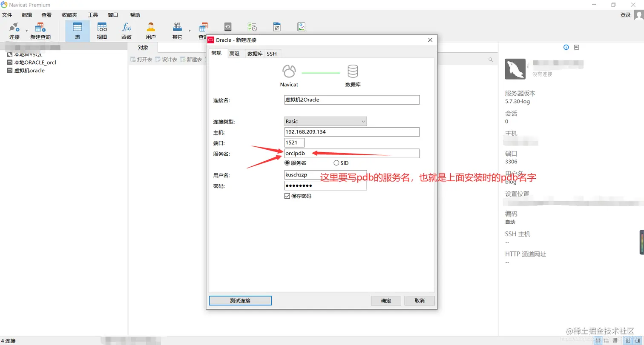The image size is (644, 345).
Task: Click the search magnifier icon in objects pane
Action: tap(491, 60)
